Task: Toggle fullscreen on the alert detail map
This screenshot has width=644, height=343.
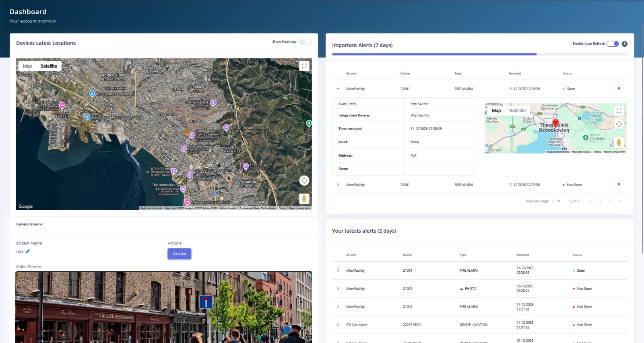Action: pos(619,110)
